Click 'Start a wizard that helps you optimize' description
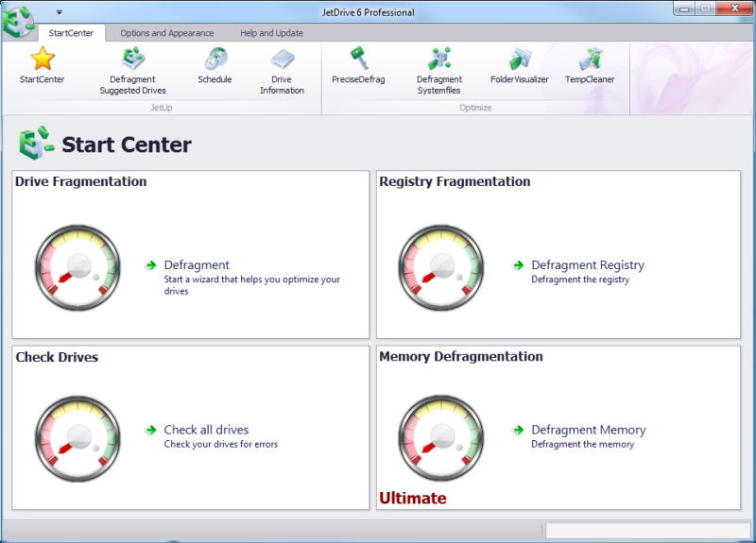Screen dimensions: 756x543 click(251, 285)
